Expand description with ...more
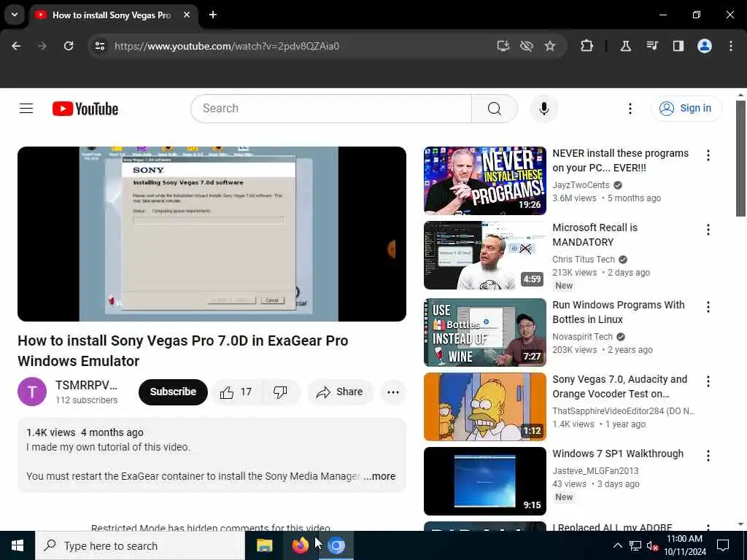 click(379, 476)
